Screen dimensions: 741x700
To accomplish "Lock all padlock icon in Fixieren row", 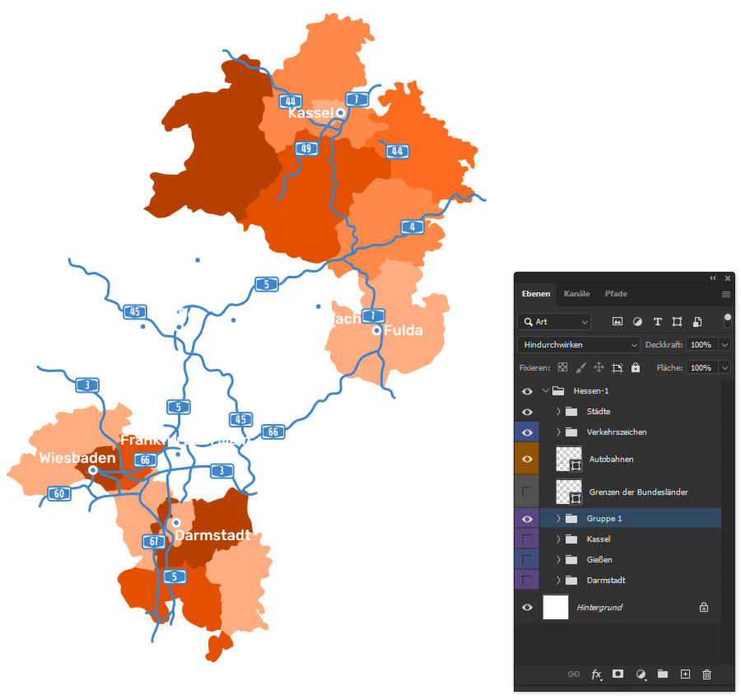I will [636, 367].
